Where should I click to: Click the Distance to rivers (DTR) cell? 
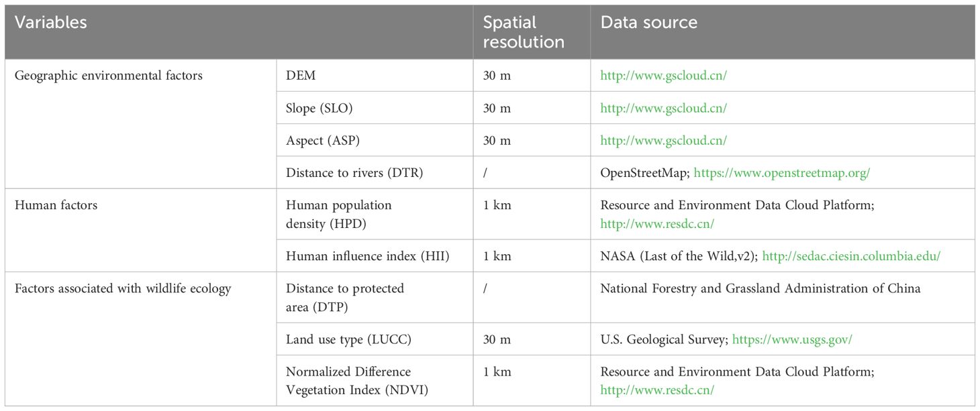pyautogui.click(x=375, y=173)
